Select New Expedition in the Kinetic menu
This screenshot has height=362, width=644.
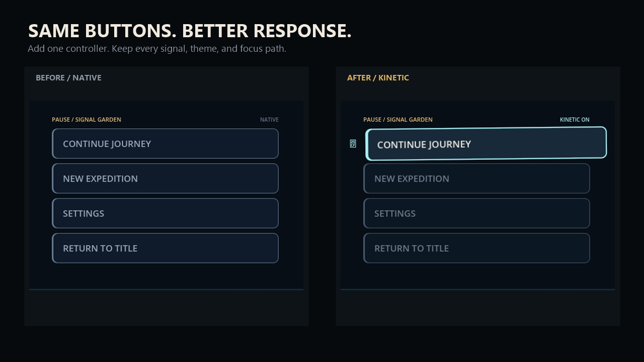click(x=476, y=178)
